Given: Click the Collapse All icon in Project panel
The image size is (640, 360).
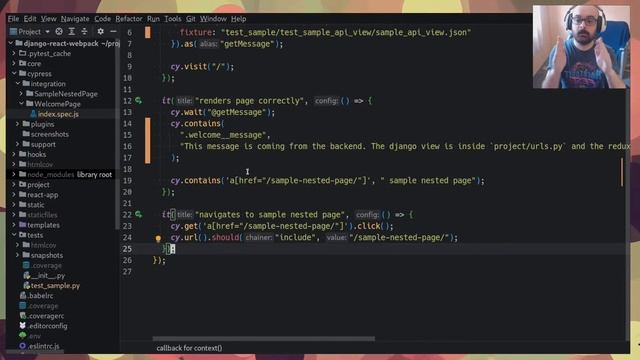Looking at the screenshot, I should click(x=84, y=31).
